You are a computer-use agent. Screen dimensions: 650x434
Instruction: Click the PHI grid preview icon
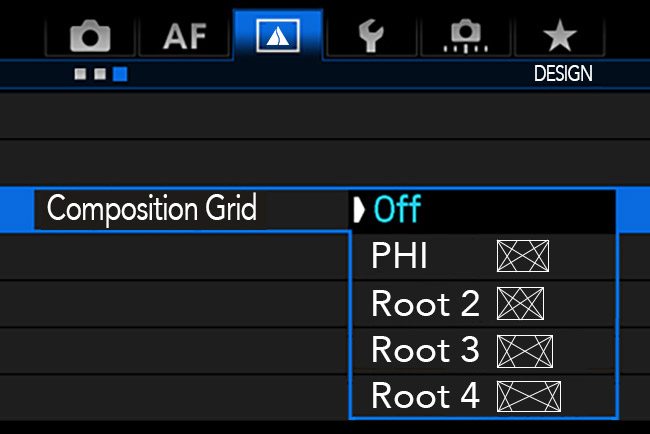pos(523,256)
